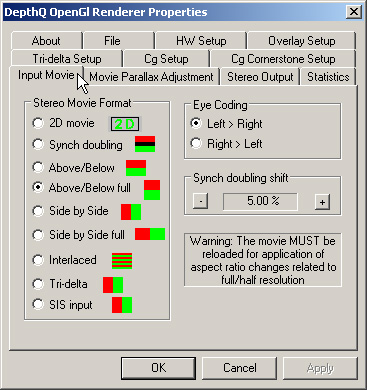Click the SIS input format icon
367x390 pixels.
click(x=122, y=305)
